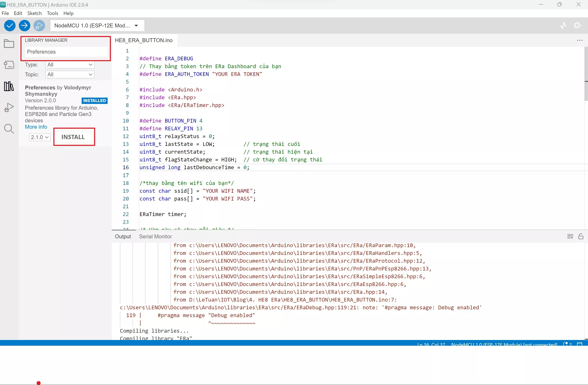588x385 pixels.
Task: Switch to the Output tab
Action: tap(123, 236)
